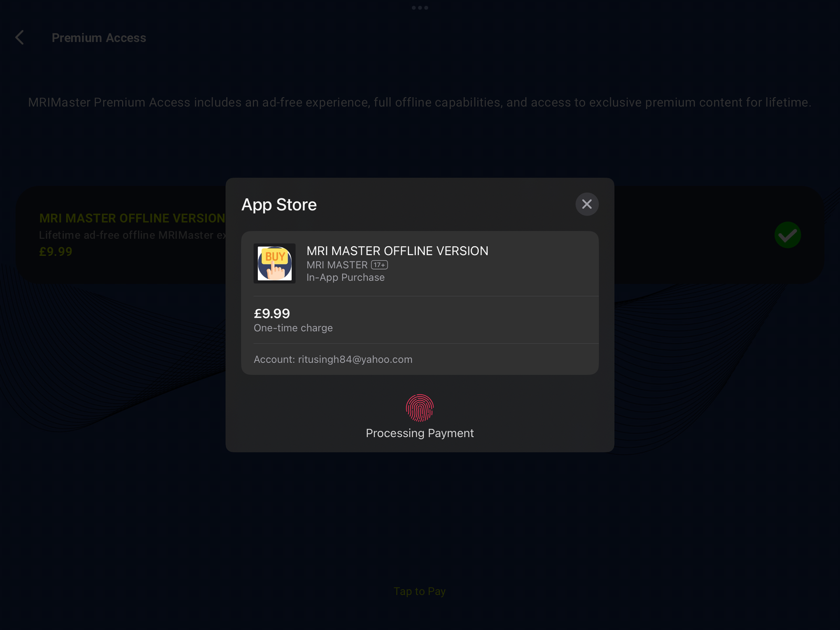Screen dimensions: 840x630
Task: Click the 'Lifetime ad-free offline' card subtitle
Action: [x=132, y=235]
